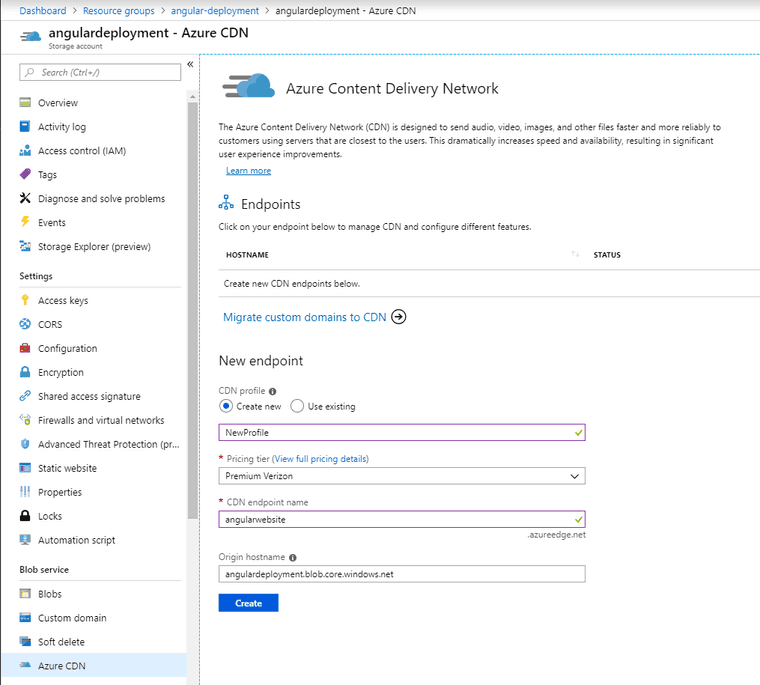Click the Storage Explorer icon

point(26,247)
